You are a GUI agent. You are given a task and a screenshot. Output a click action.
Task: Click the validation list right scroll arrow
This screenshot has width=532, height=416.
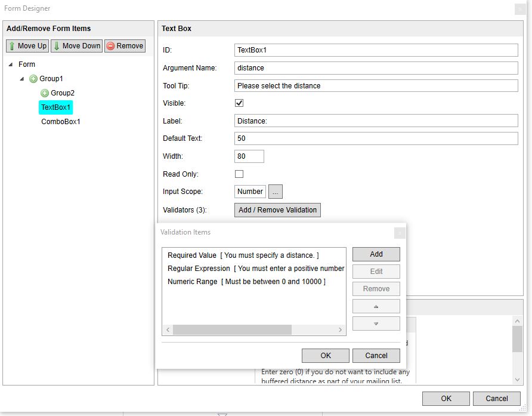tap(341, 329)
